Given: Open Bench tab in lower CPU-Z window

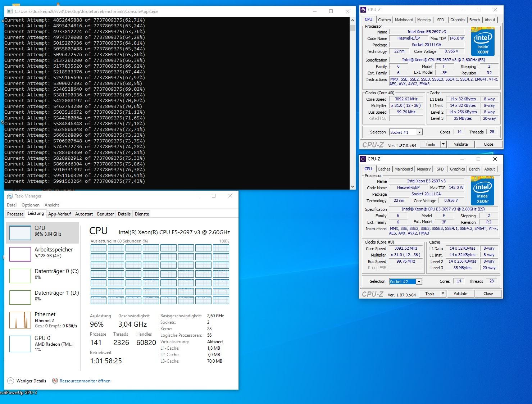Looking at the screenshot, I should point(474,169).
